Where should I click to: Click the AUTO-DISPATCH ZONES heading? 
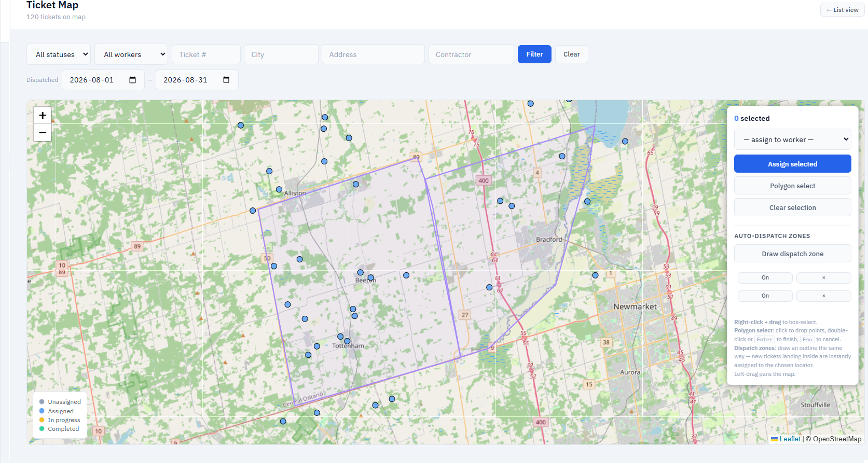(x=772, y=236)
